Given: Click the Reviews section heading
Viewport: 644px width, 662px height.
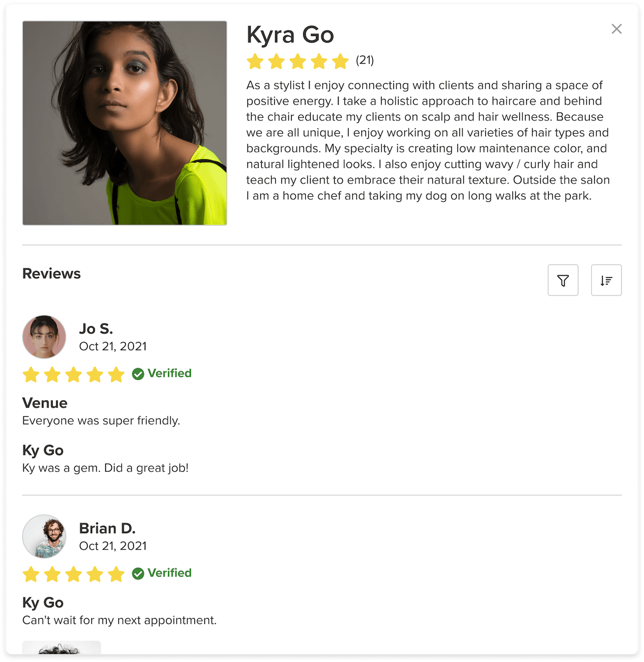Looking at the screenshot, I should (51, 273).
